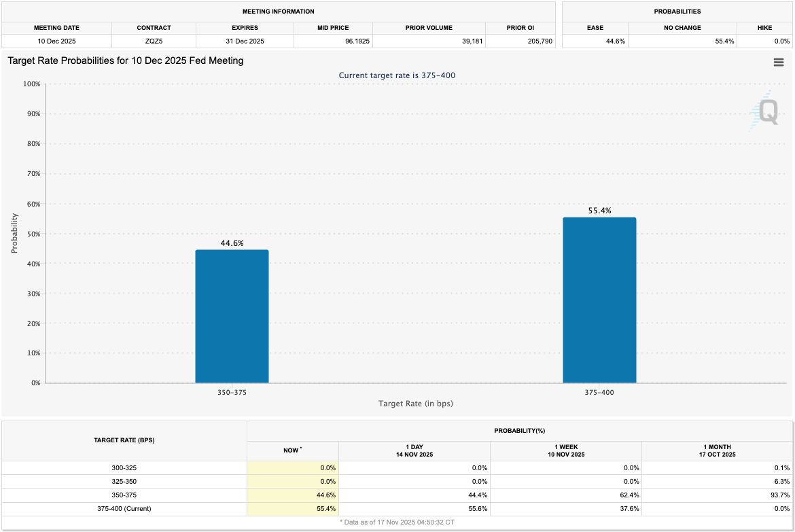Open the chart export hamburger menu

(x=779, y=62)
